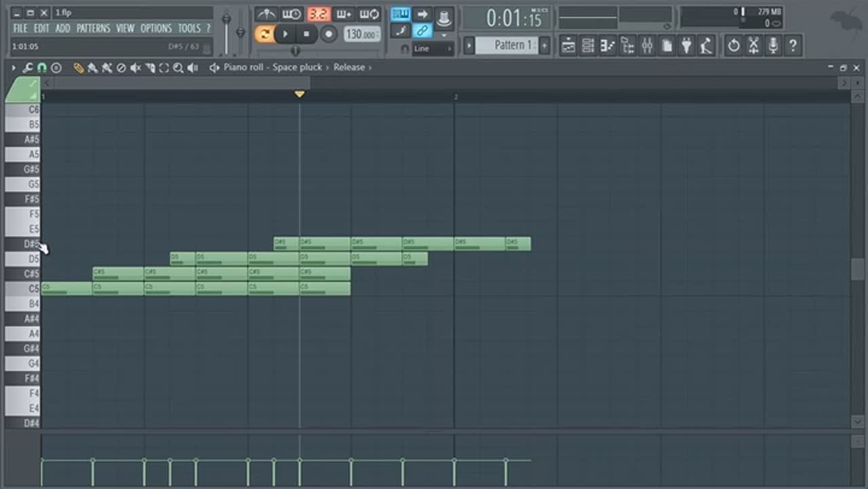Open the plugin picker plug icon

click(x=686, y=45)
